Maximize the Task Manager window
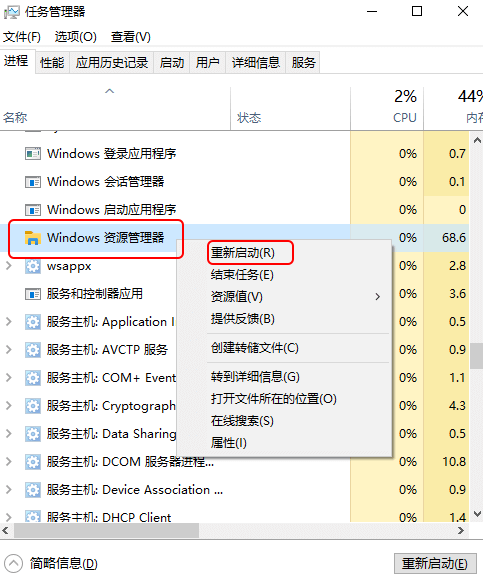Viewport: 483px width, 583px height. tap(417, 11)
